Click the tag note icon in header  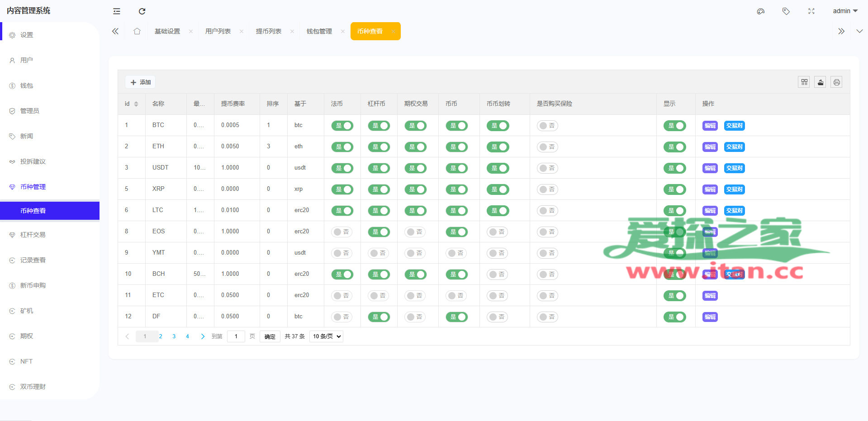pyautogui.click(x=786, y=11)
